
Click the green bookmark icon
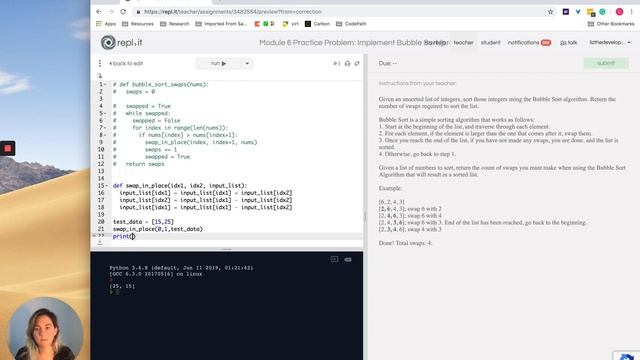(x=265, y=24)
